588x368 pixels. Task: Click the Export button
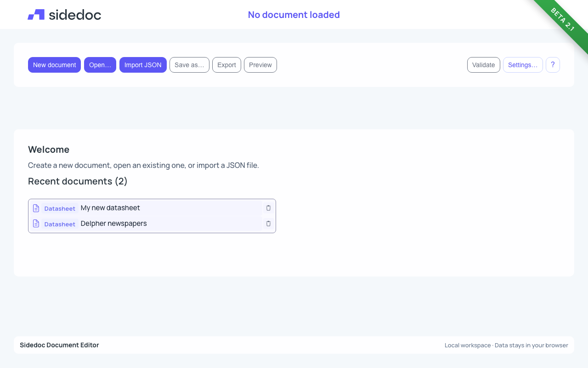click(226, 65)
